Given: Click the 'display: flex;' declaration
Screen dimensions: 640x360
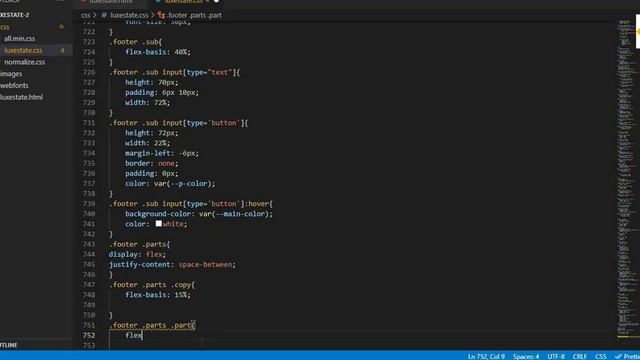Looking at the screenshot, I should [137, 254].
